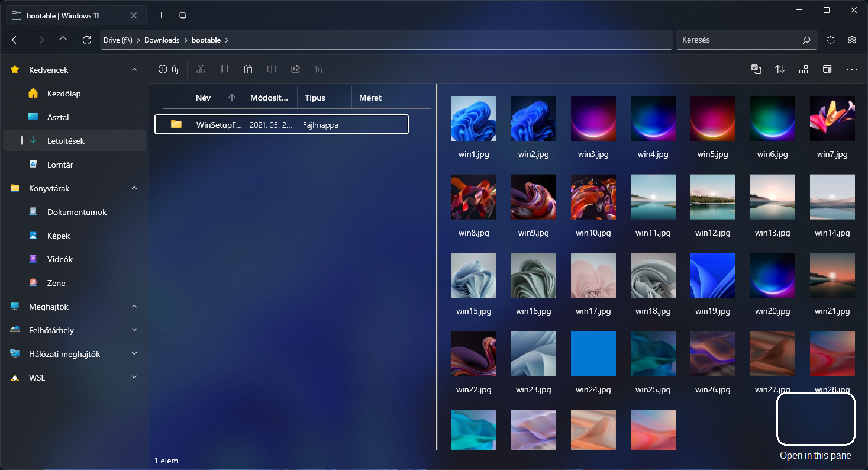
Task: Go up one folder level
Action: point(63,40)
